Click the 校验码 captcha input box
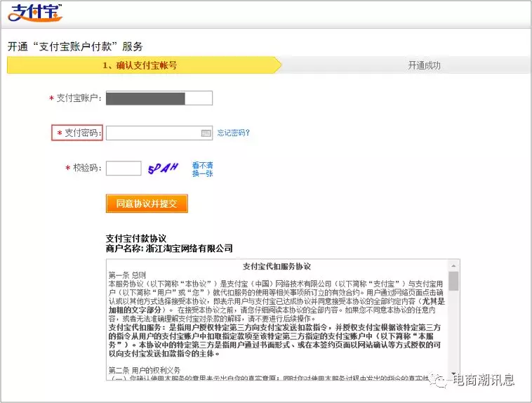This screenshot has width=532, height=403. (x=124, y=168)
